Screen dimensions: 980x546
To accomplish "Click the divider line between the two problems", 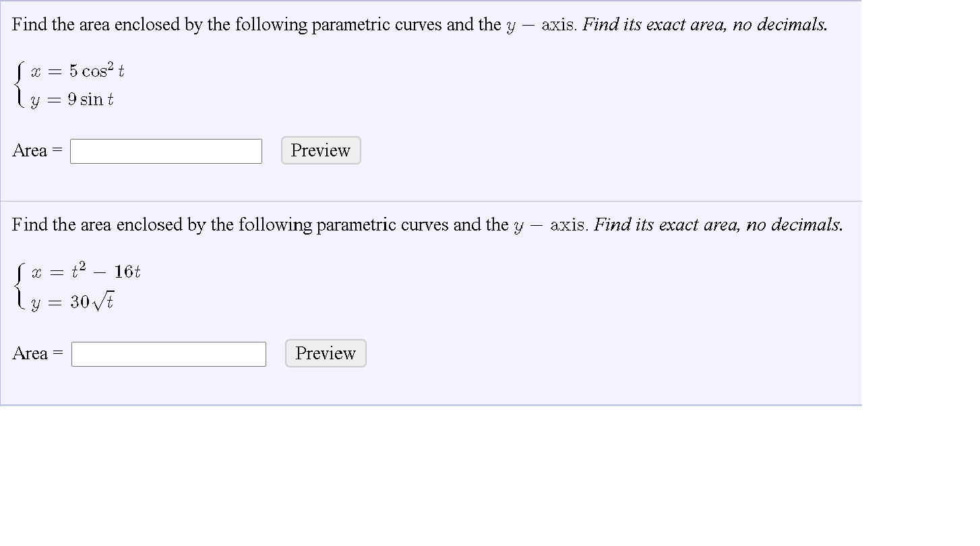I will [431, 202].
